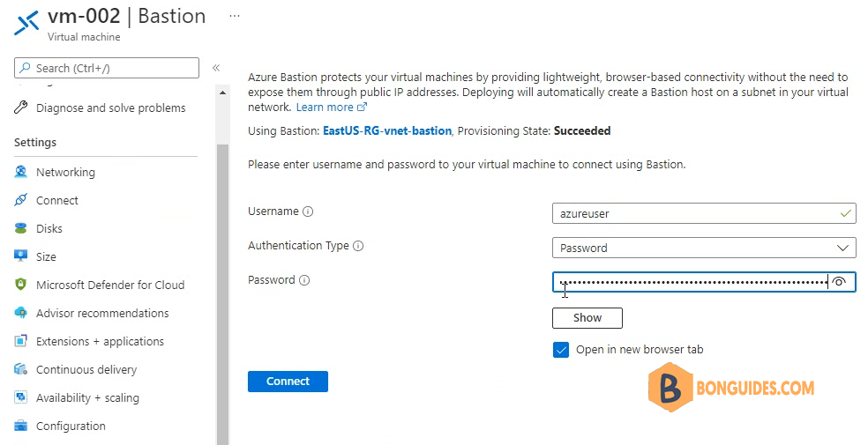The width and height of the screenshot is (868, 445).
Task: Open the Disks settings icon
Action: 20,228
